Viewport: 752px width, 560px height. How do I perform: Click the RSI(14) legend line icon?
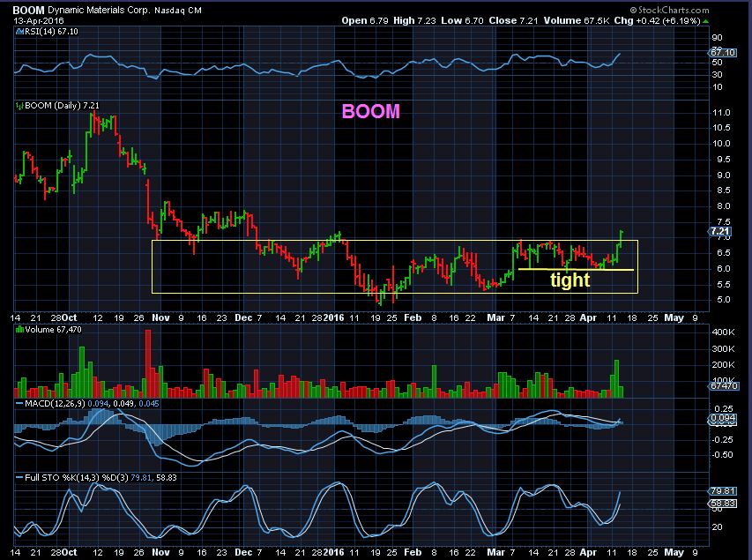[19, 32]
